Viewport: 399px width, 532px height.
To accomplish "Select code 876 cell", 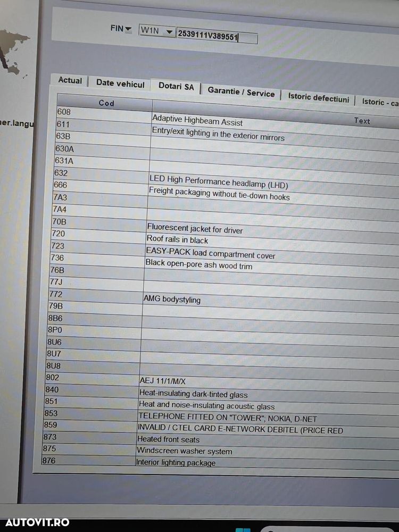I will coord(88,461).
